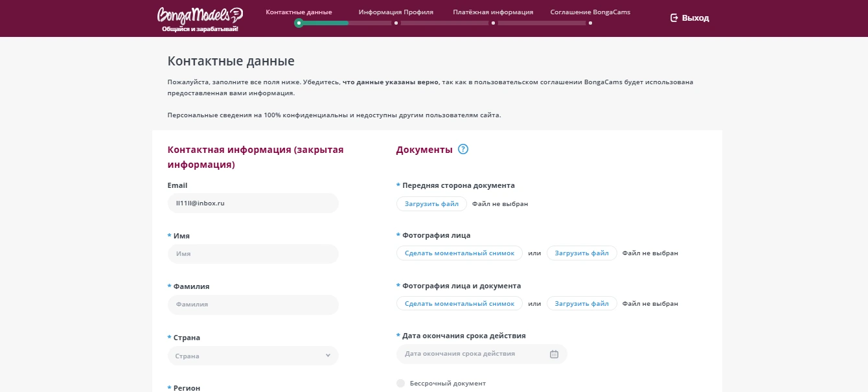
Task: Take instant snapshot for Фотография лица
Action: [x=459, y=253]
